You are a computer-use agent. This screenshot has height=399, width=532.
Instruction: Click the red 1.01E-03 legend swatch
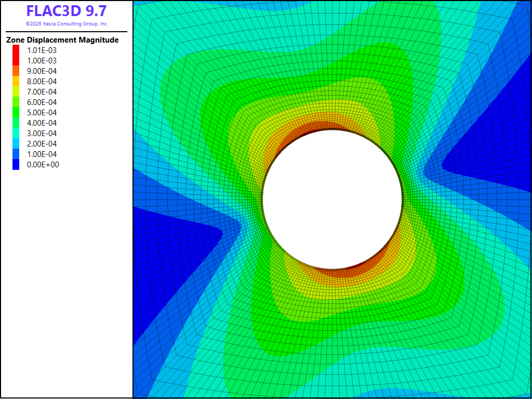[16, 50]
